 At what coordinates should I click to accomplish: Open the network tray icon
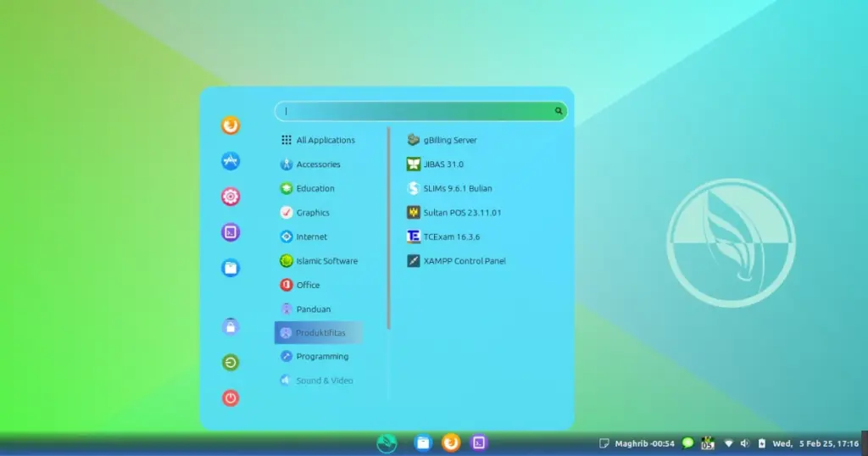[x=728, y=443]
